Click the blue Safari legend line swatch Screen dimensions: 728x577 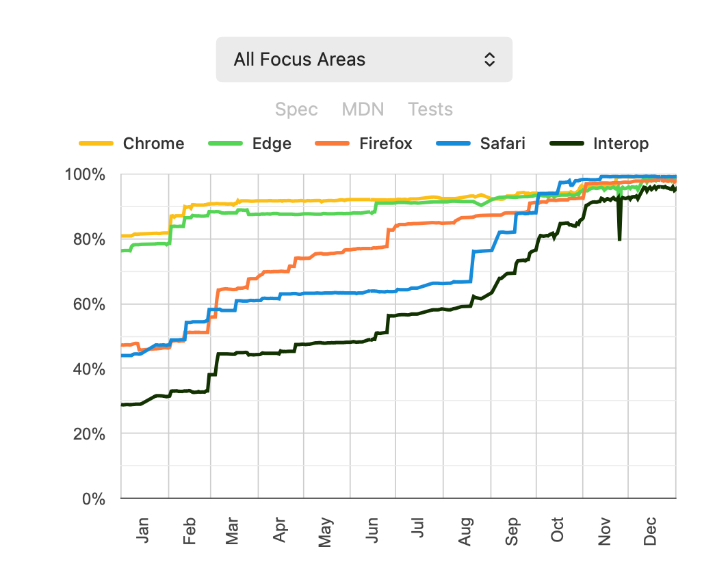452,144
